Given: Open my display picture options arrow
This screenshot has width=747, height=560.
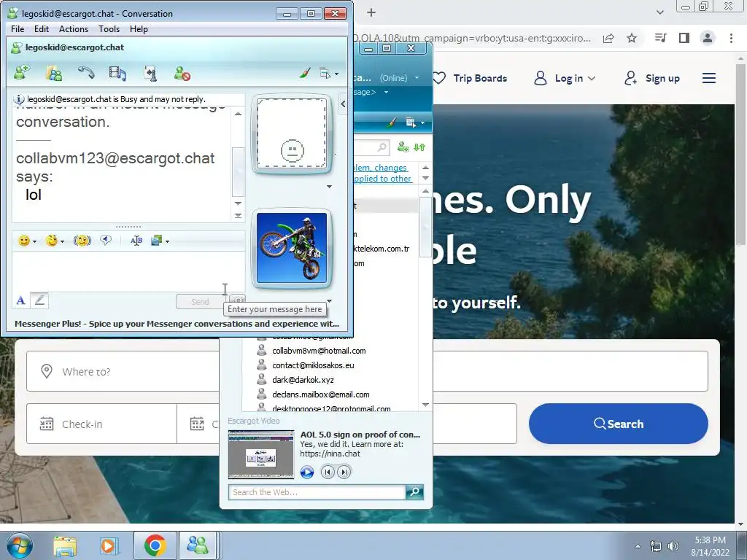Looking at the screenshot, I should pyautogui.click(x=329, y=301).
